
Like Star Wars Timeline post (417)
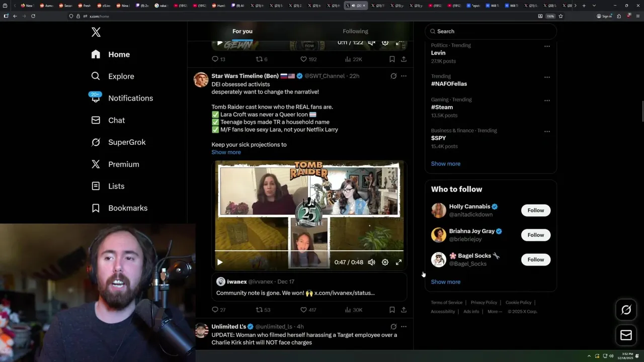[308, 310]
